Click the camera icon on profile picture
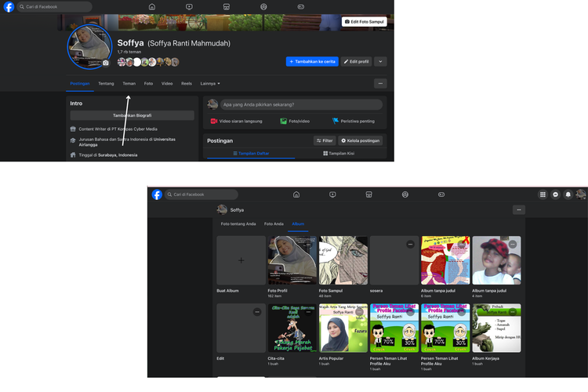 coord(106,63)
